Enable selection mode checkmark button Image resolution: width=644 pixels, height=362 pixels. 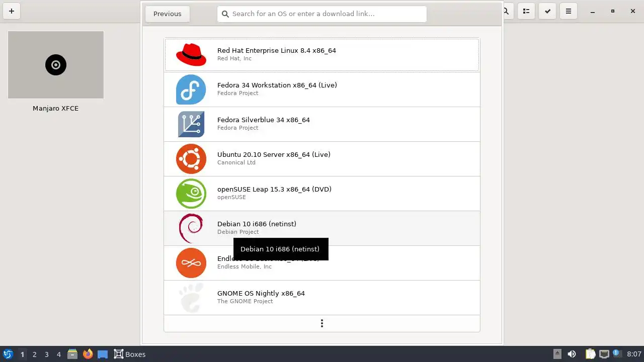click(547, 11)
